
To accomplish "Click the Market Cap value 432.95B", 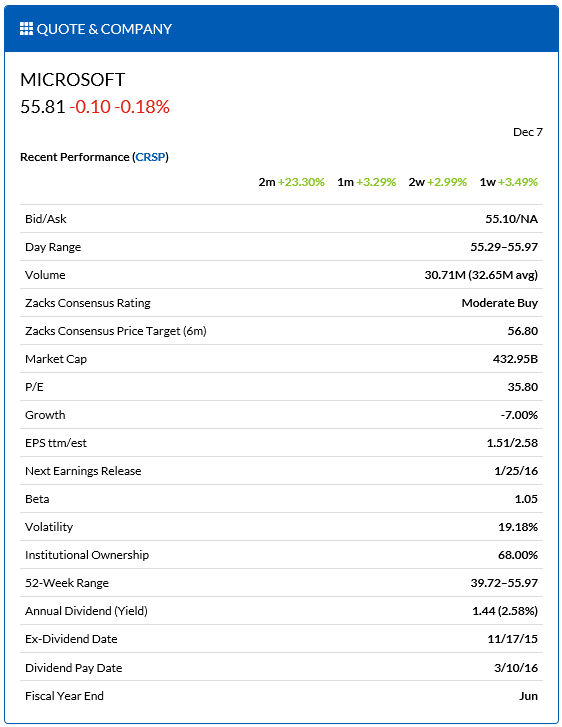I will [515, 359].
